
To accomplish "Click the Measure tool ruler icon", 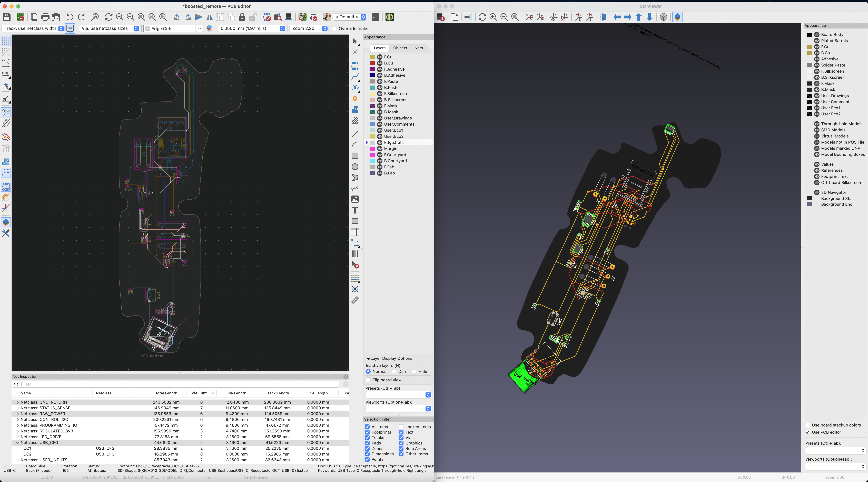I will click(355, 300).
